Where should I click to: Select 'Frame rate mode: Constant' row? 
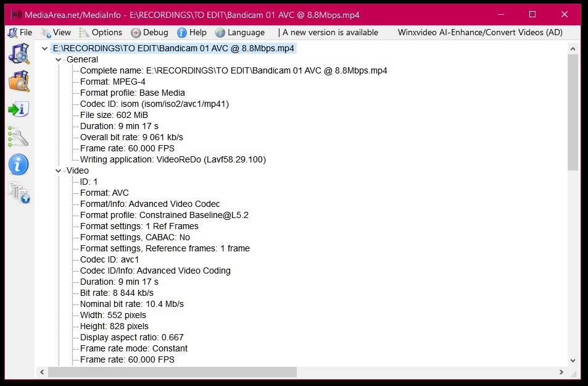click(134, 348)
